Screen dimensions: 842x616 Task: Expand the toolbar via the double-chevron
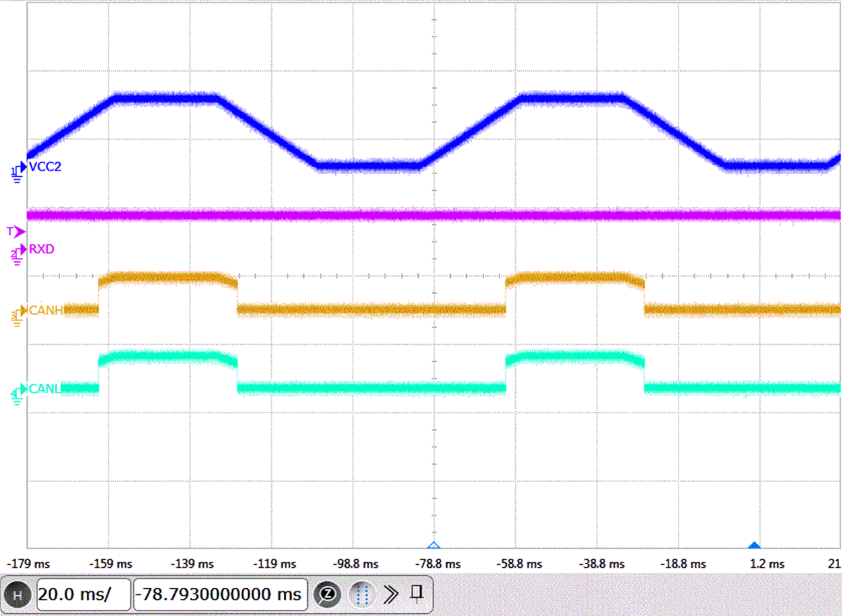[x=391, y=594]
